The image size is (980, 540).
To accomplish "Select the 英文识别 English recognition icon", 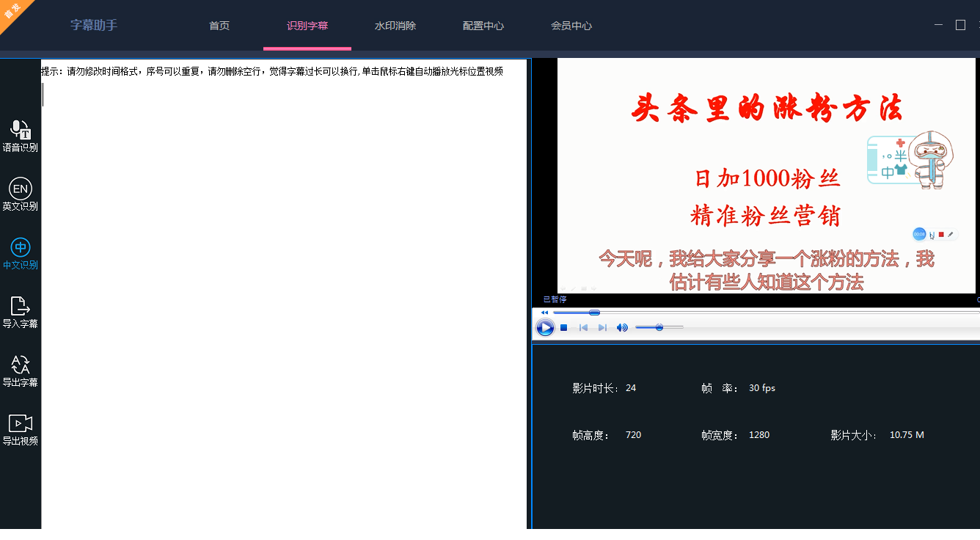I will click(x=21, y=189).
